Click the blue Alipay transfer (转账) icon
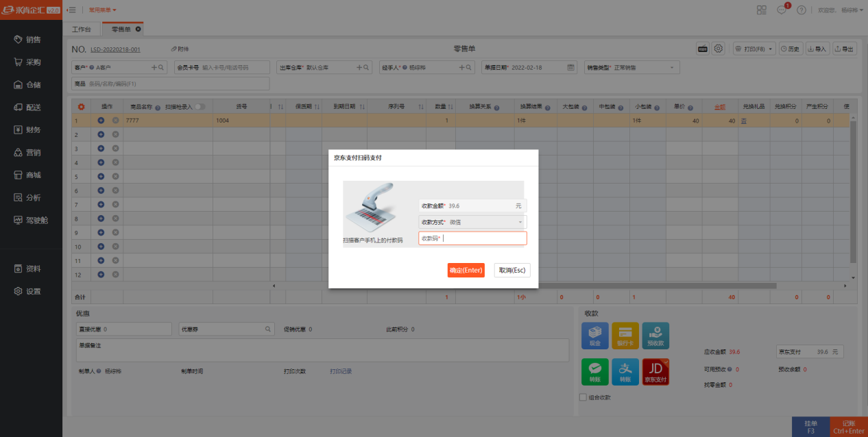Screen dimensions: 868x437 [625, 371]
